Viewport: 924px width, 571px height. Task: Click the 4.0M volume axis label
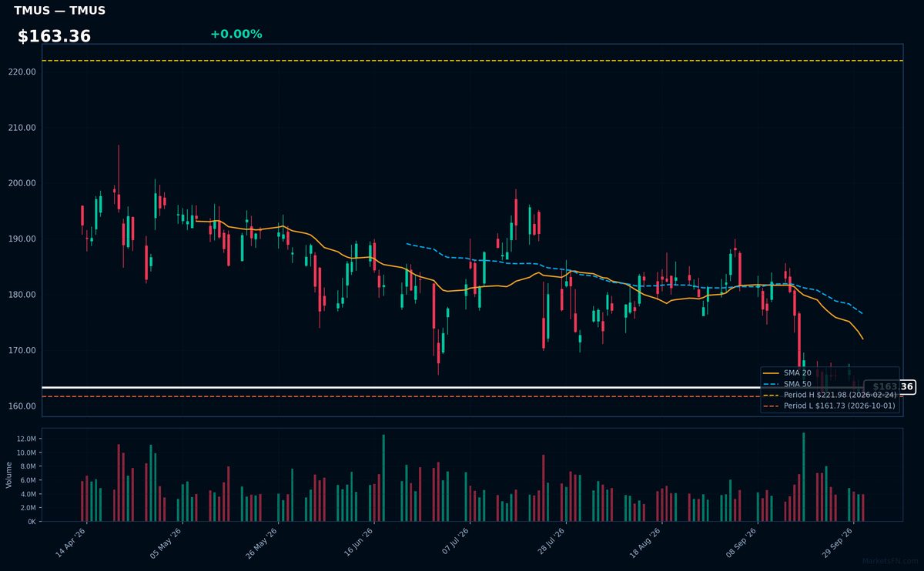28,494
